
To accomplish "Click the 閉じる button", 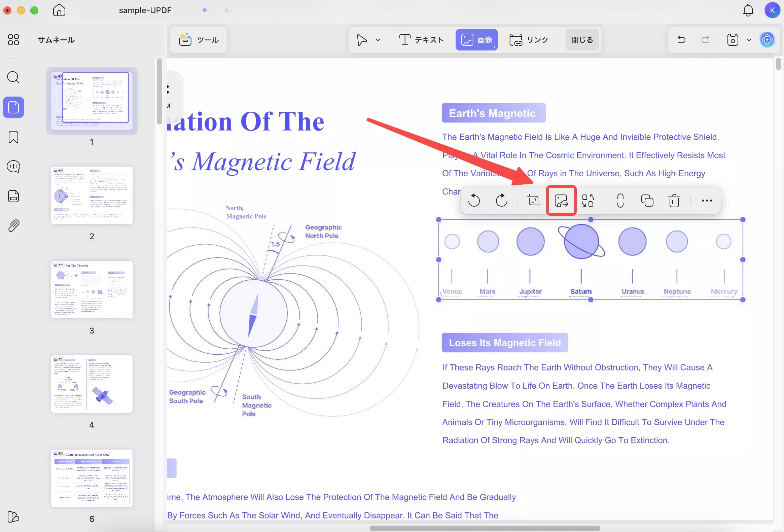I will pos(582,40).
